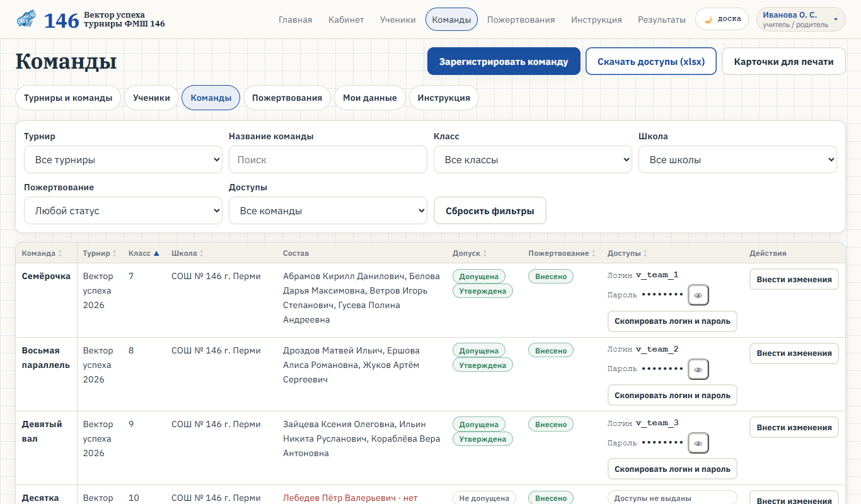
Task: Copy login and password for v_team_2
Action: [x=673, y=395]
